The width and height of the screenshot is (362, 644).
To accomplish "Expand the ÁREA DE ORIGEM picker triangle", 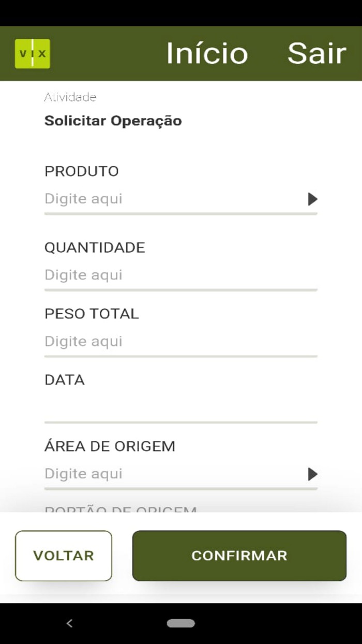I will click(x=313, y=474).
